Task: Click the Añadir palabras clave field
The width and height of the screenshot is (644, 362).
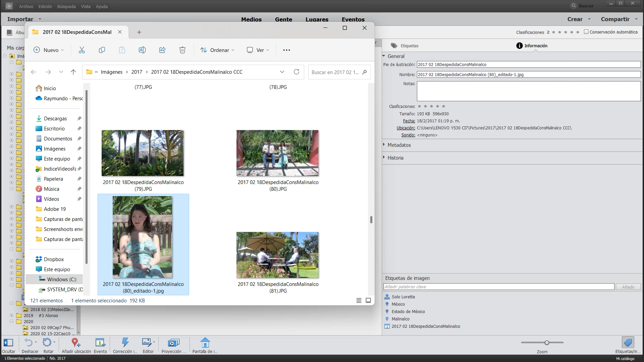Action: [498, 287]
